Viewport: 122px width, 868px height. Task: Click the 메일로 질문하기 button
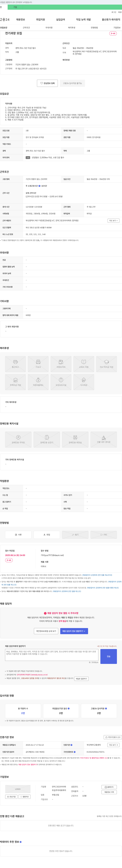[x=81, y=679]
